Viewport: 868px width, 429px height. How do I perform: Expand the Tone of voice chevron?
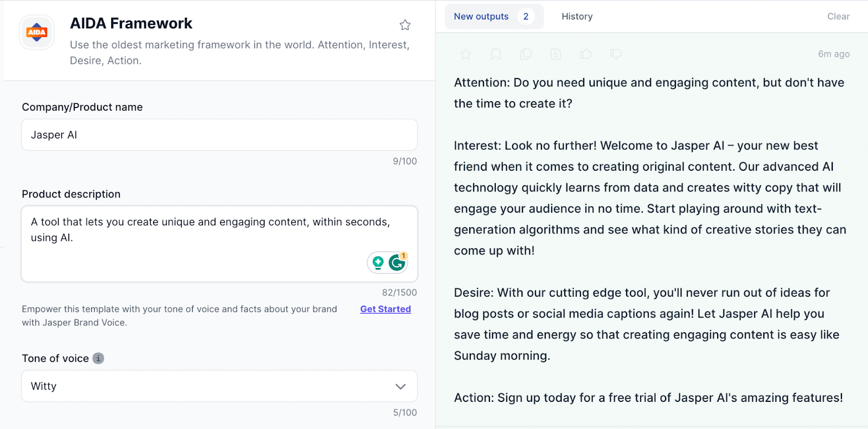click(x=400, y=387)
